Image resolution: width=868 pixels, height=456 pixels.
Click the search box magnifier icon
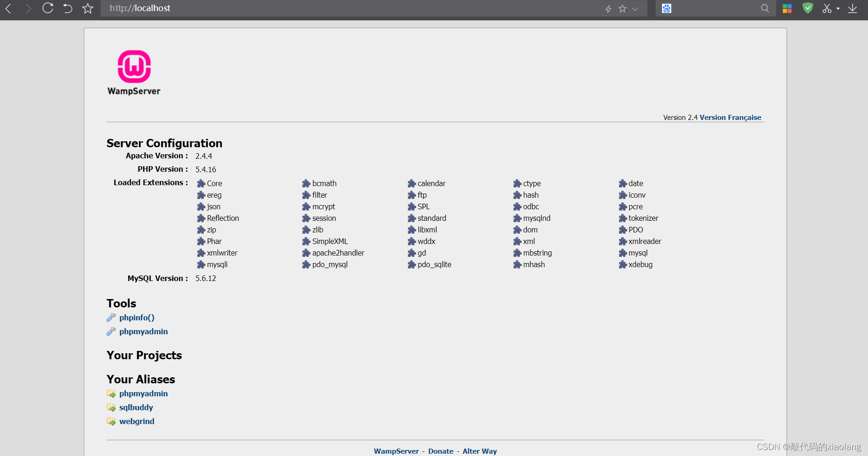(x=765, y=8)
